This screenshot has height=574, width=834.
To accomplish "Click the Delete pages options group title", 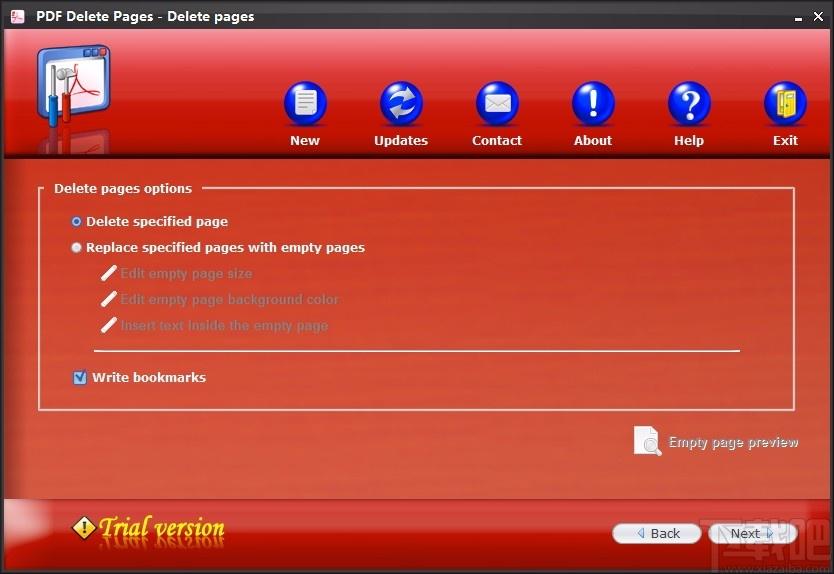I will (123, 188).
